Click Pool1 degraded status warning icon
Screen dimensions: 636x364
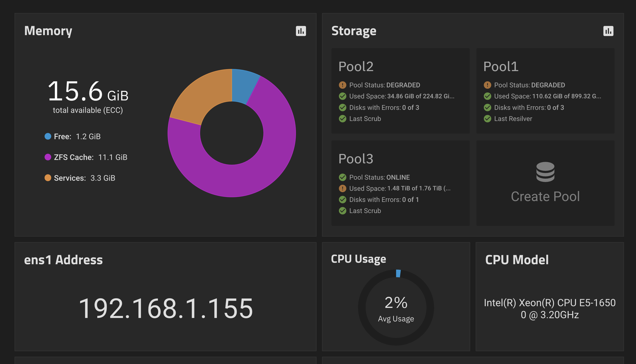pyautogui.click(x=487, y=85)
